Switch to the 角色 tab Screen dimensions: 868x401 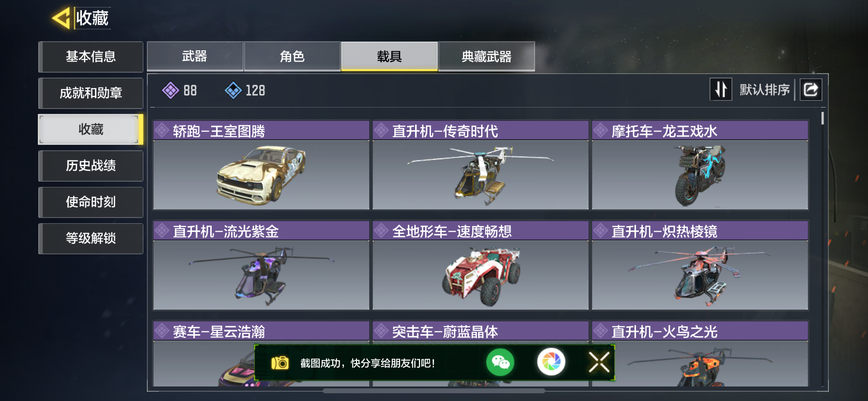point(292,56)
